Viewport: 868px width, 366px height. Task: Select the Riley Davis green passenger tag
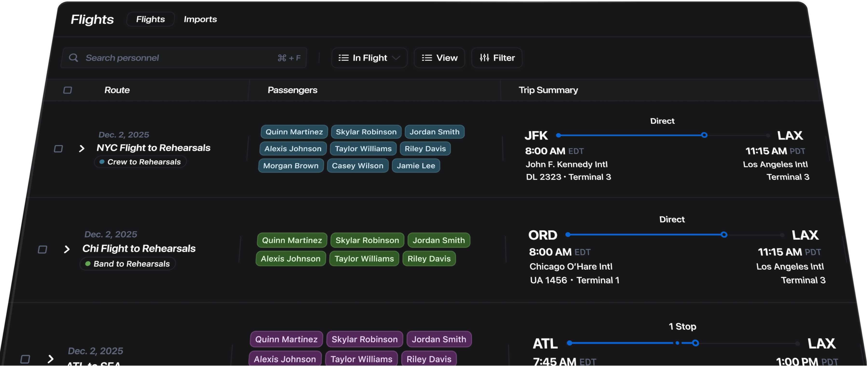[429, 259]
